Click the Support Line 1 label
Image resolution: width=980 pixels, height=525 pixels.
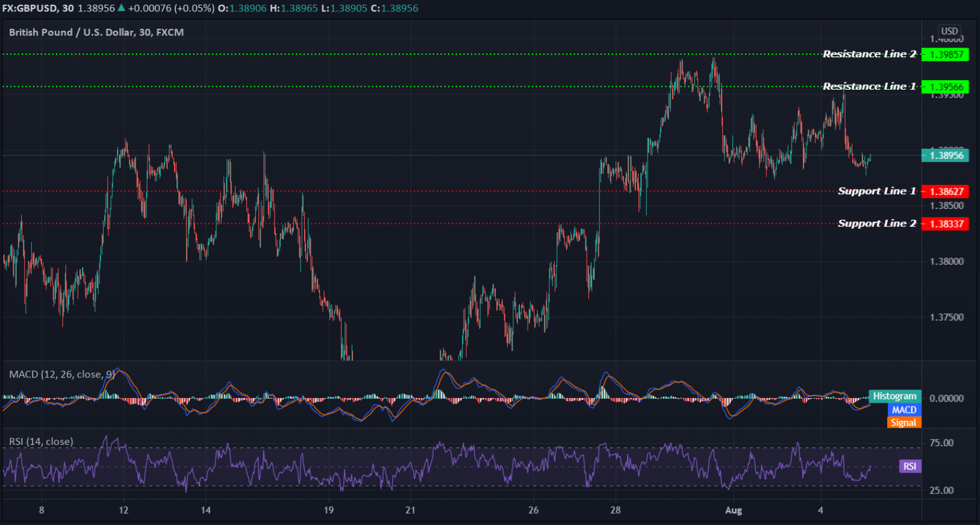point(876,191)
